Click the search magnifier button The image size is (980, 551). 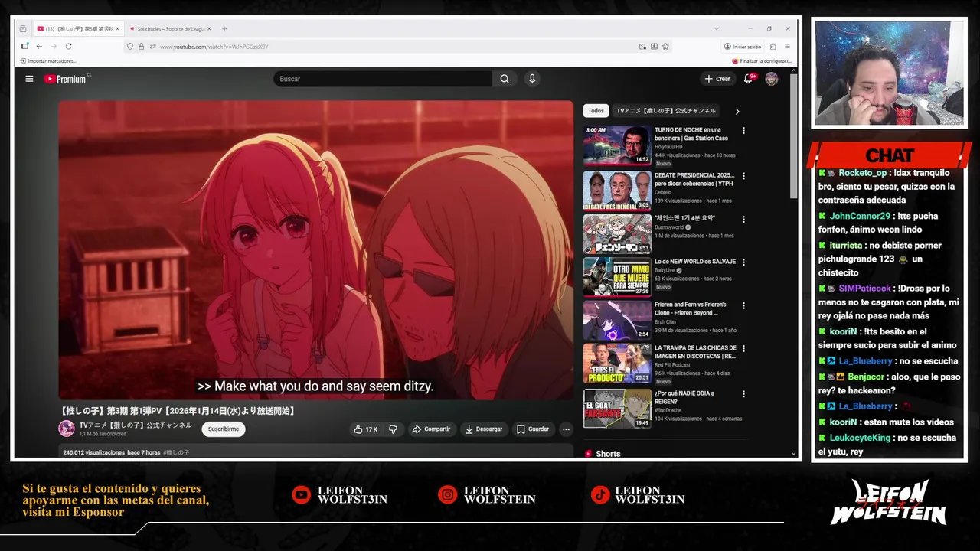[505, 79]
